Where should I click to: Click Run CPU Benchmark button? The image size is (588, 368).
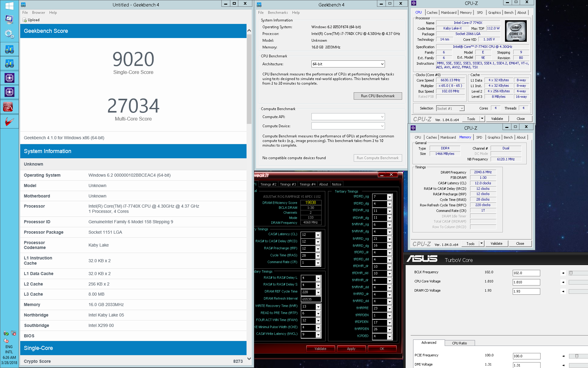coord(378,96)
